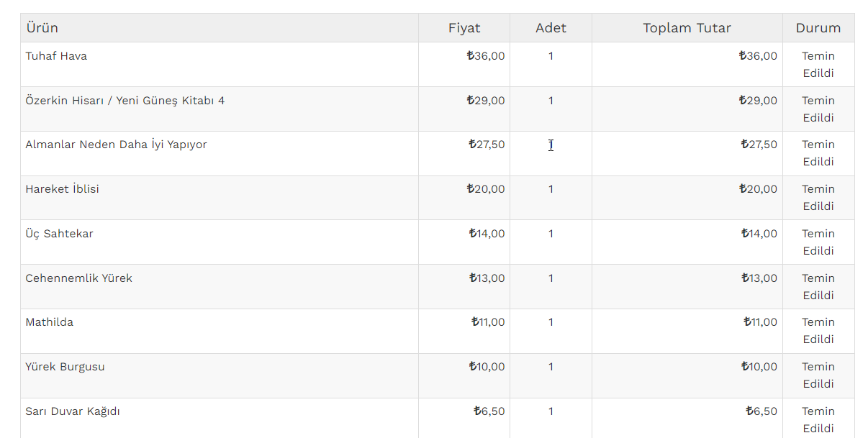Click quantity 1 in Hareket İblisi row
The width and height of the screenshot is (868, 438).
[551, 189]
